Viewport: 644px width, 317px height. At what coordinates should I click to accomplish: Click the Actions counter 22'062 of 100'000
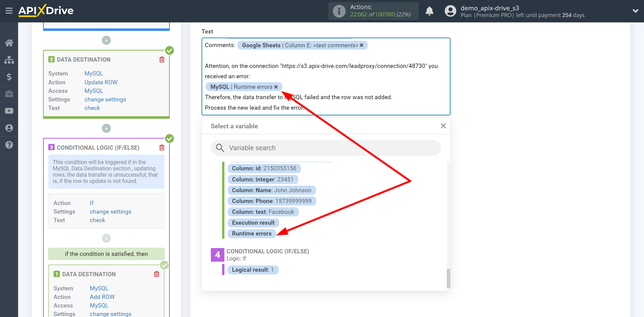tap(380, 14)
